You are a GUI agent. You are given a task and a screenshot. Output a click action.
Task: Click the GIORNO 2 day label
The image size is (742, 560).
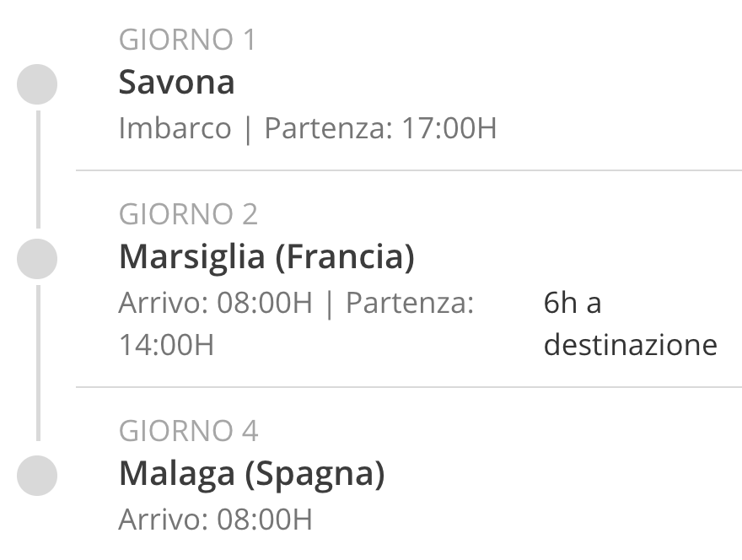click(x=188, y=214)
